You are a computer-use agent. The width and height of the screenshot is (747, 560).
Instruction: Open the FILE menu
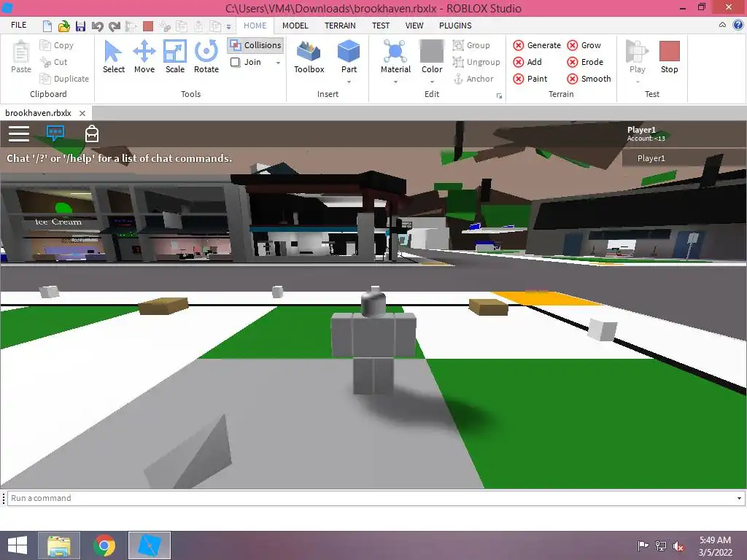click(18, 26)
